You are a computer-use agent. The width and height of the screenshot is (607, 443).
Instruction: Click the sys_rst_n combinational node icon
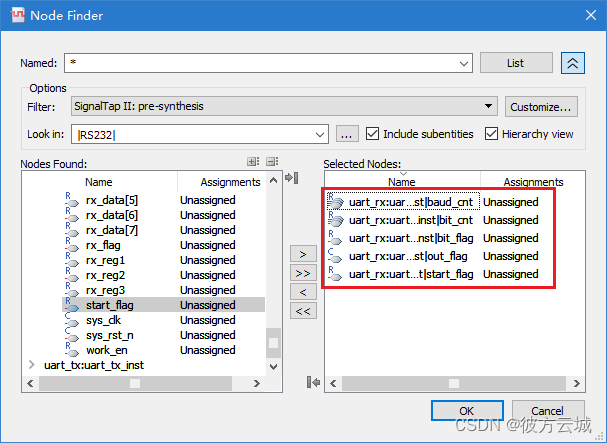71,335
